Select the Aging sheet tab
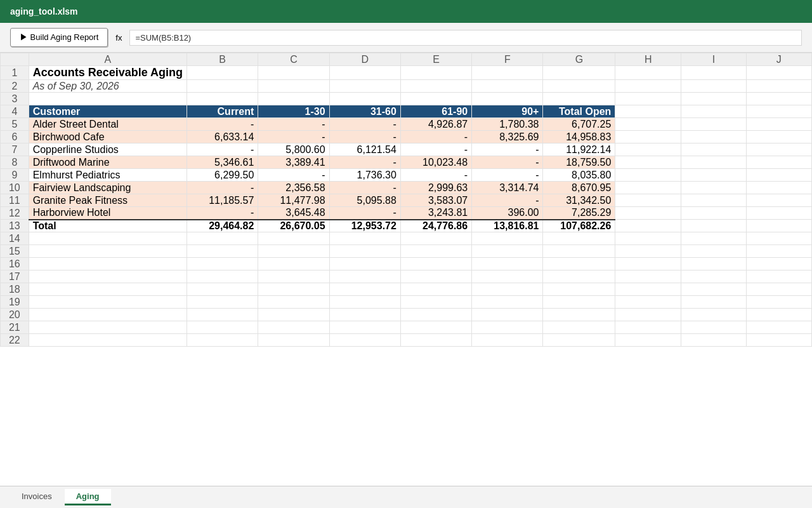Screen dimensions: 812x508 [x=88, y=497]
